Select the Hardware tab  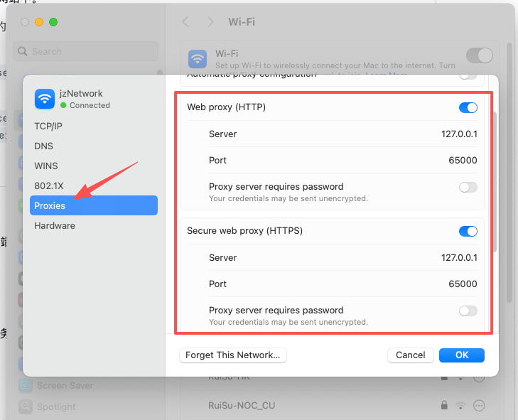pos(55,225)
